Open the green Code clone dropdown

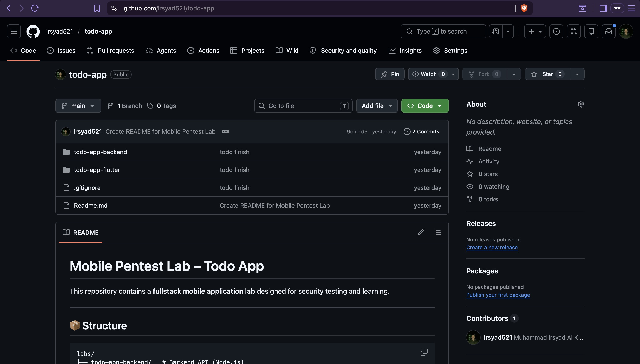(425, 106)
